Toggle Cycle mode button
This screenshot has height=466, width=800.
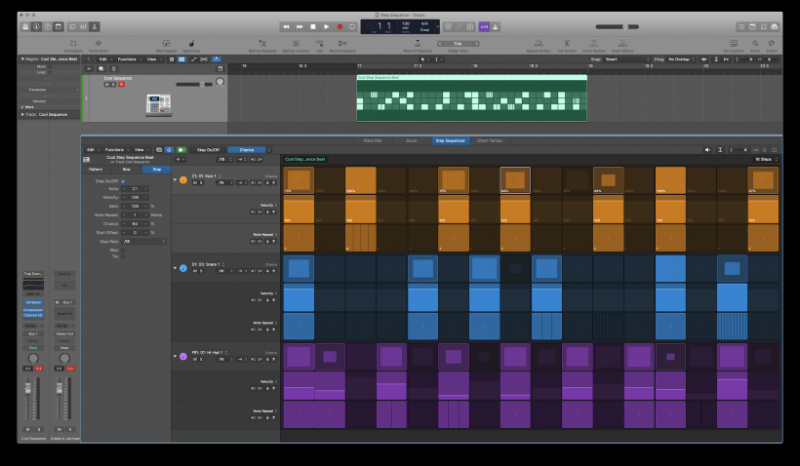coord(352,27)
